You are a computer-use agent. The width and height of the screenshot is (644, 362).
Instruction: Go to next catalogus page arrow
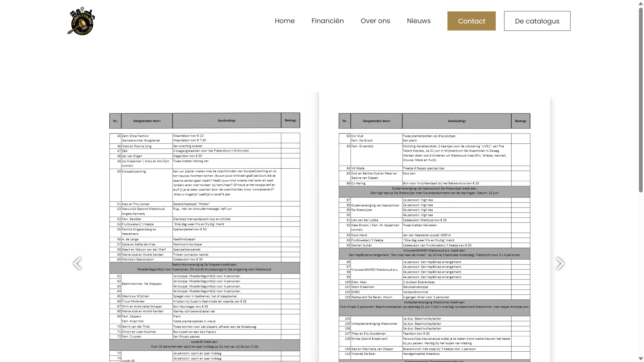[560, 263]
